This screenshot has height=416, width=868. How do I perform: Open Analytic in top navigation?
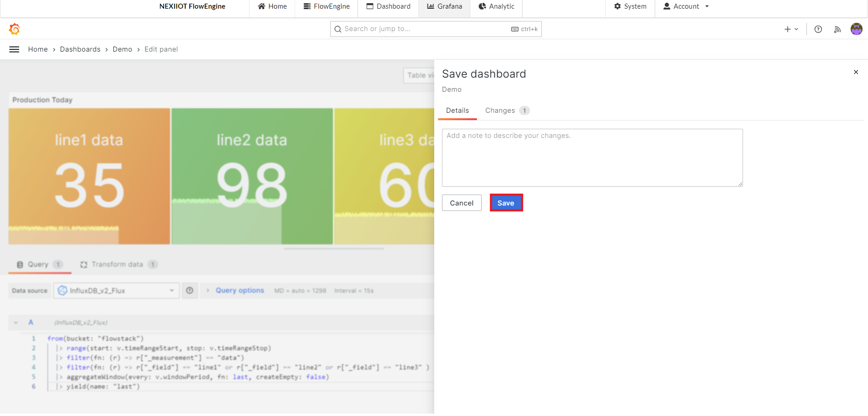pyautogui.click(x=496, y=6)
